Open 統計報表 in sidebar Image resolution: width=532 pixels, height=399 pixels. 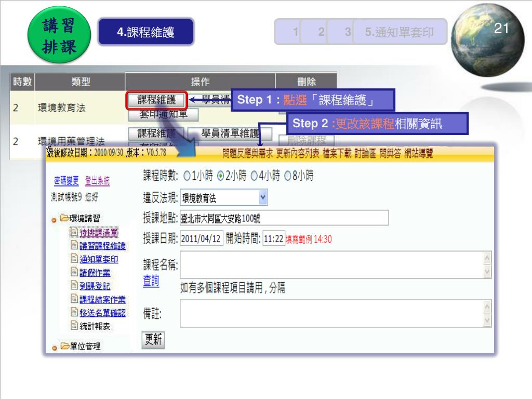[x=95, y=326]
